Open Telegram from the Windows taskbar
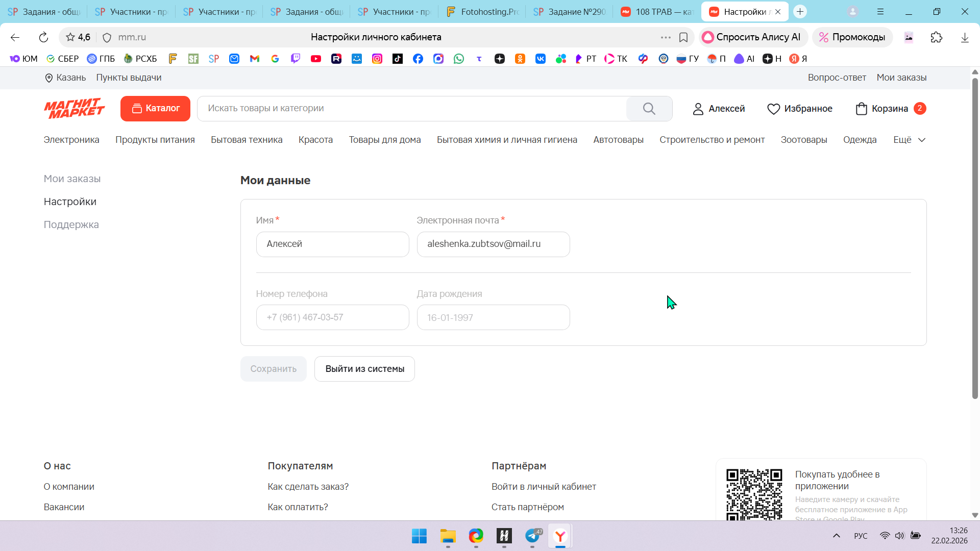Image resolution: width=980 pixels, height=551 pixels. 532,536
